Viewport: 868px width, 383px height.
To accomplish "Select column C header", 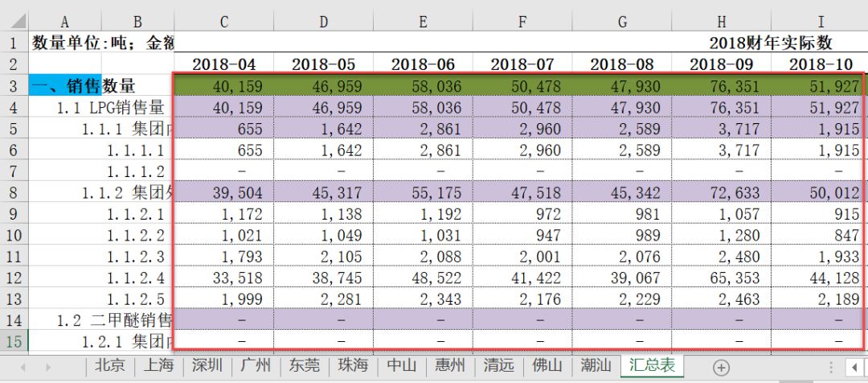I will (x=223, y=22).
